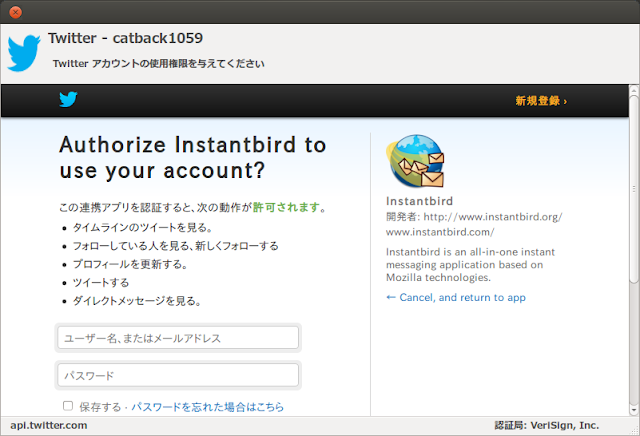Viewport: 640px width, 436px height.
Task: Click the scrollbar down arrow
Action: (x=633, y=410)
